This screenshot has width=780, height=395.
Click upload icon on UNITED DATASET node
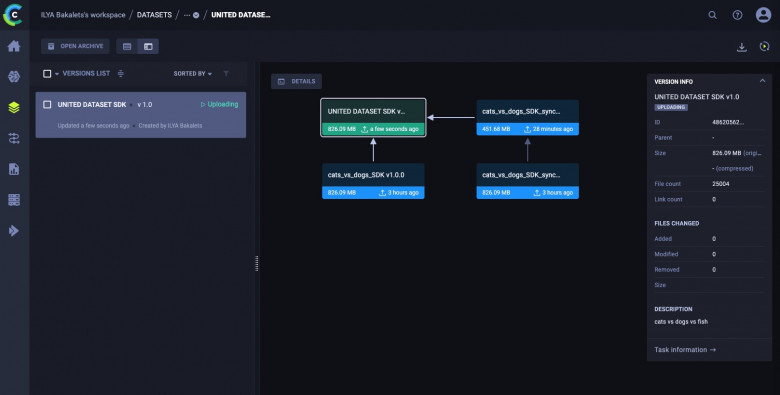point(365,129)
